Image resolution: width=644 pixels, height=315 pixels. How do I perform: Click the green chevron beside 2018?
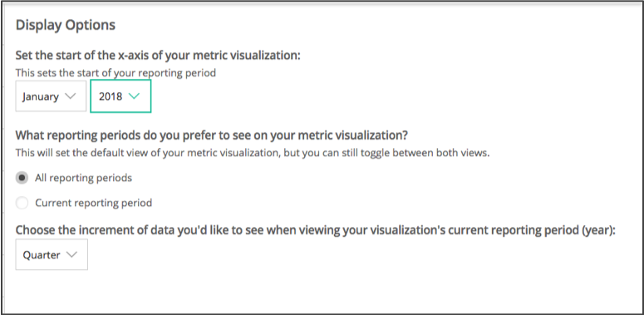coord(135,96)
